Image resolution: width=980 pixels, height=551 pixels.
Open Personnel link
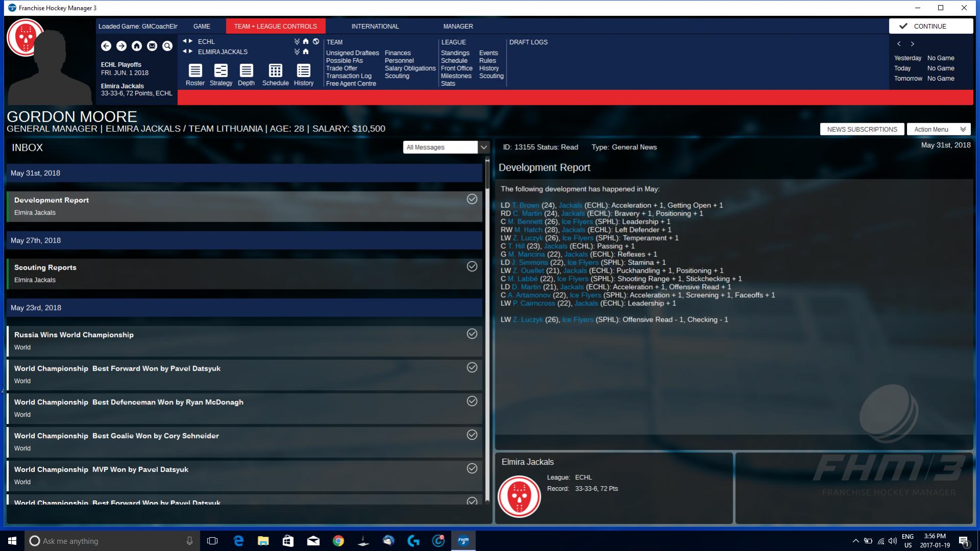click(399, 61)
